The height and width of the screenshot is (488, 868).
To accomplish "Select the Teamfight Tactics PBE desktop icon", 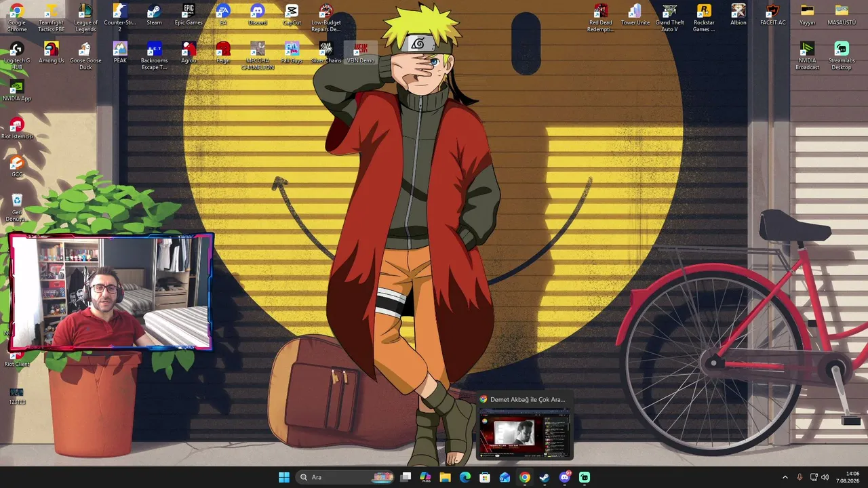I will [52, 18].
